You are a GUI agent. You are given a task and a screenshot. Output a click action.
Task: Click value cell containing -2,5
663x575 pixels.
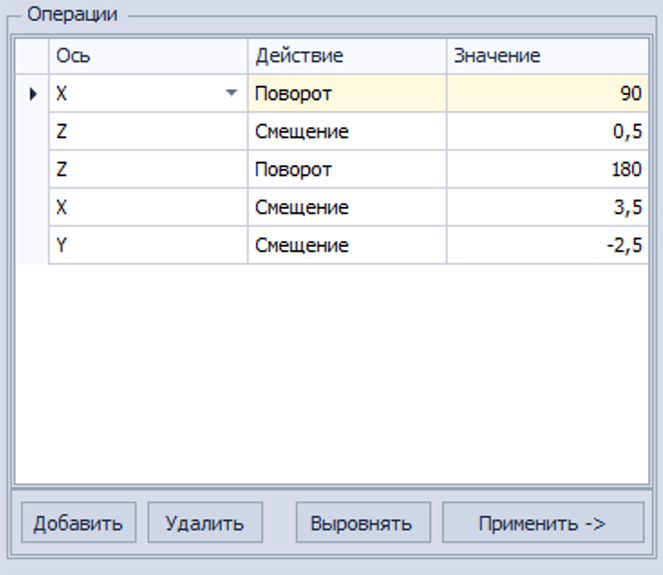(548, 245)
